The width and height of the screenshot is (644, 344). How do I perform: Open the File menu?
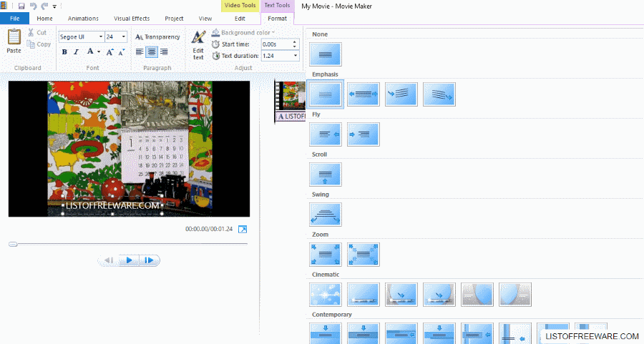(x=15, y=19)
